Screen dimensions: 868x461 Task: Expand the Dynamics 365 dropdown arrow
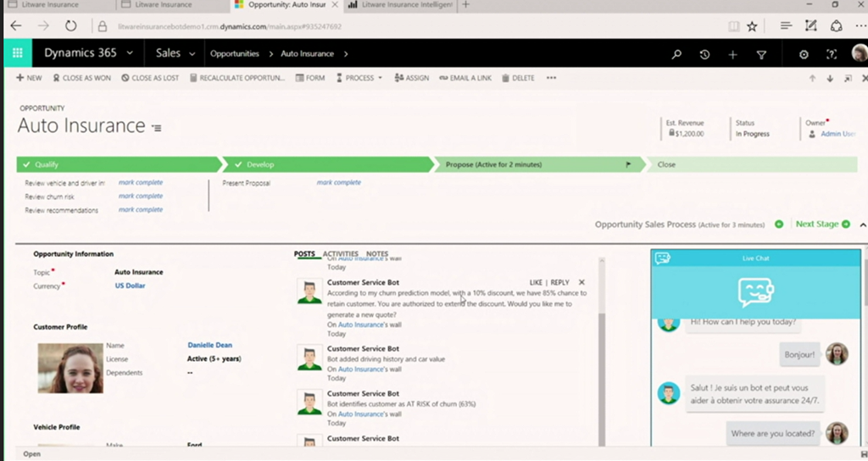[130, 53]
